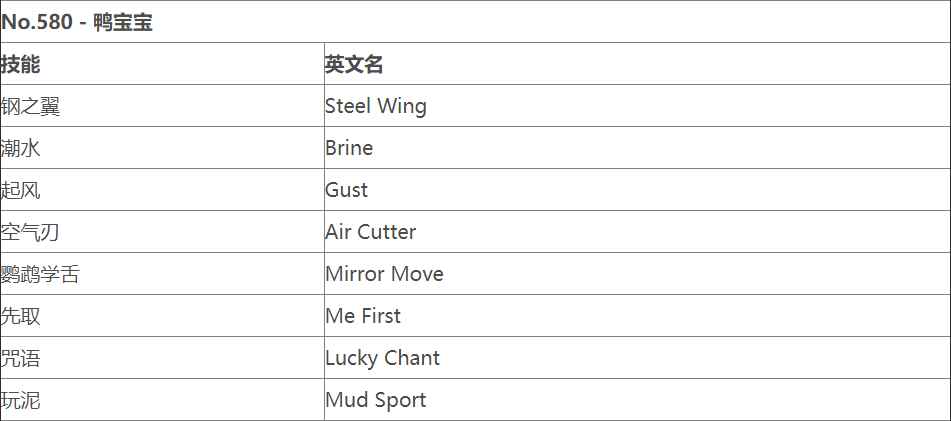Select the Gust cell
This screenshot has height=421, width=951.
pos(347,190)
